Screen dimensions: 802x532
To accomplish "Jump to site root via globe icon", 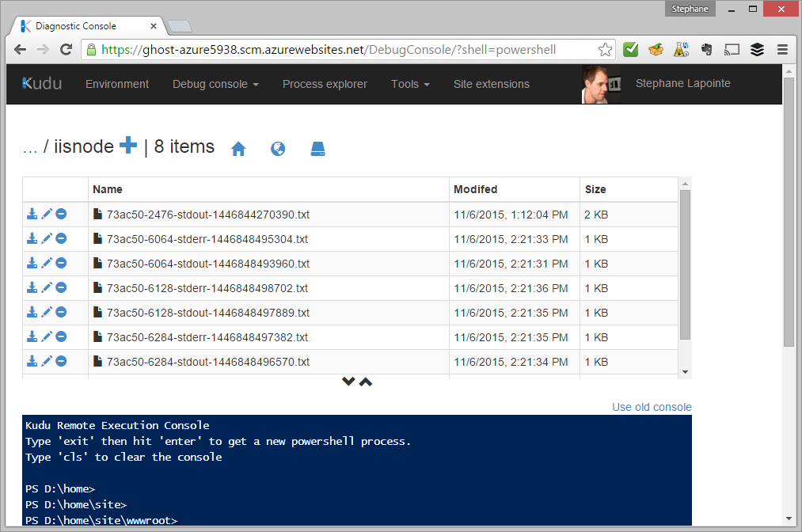I will (278, 149).
